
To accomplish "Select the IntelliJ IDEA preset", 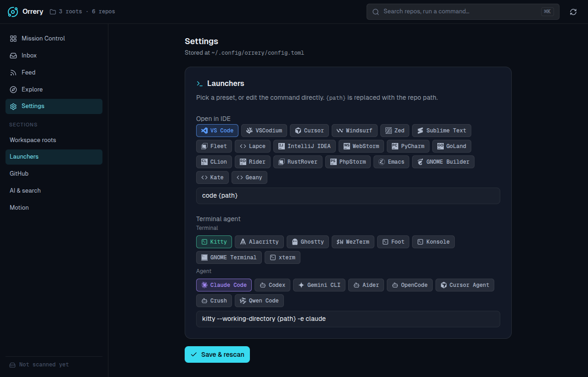I will click(x=305, y=146).
